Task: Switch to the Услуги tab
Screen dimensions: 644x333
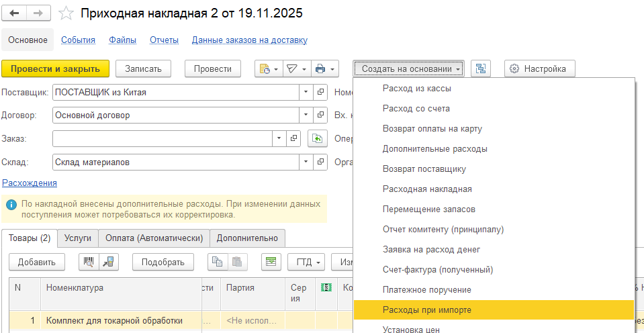Action: [78, 238]
